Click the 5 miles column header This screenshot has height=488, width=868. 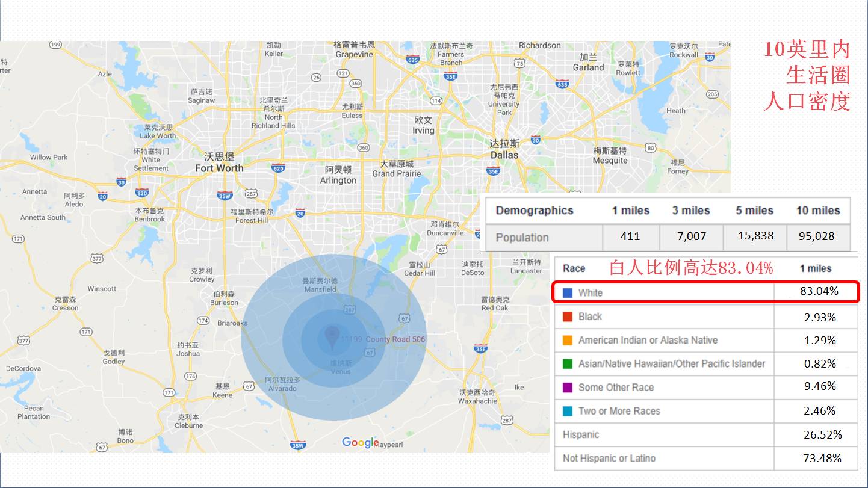coord(754,211)
